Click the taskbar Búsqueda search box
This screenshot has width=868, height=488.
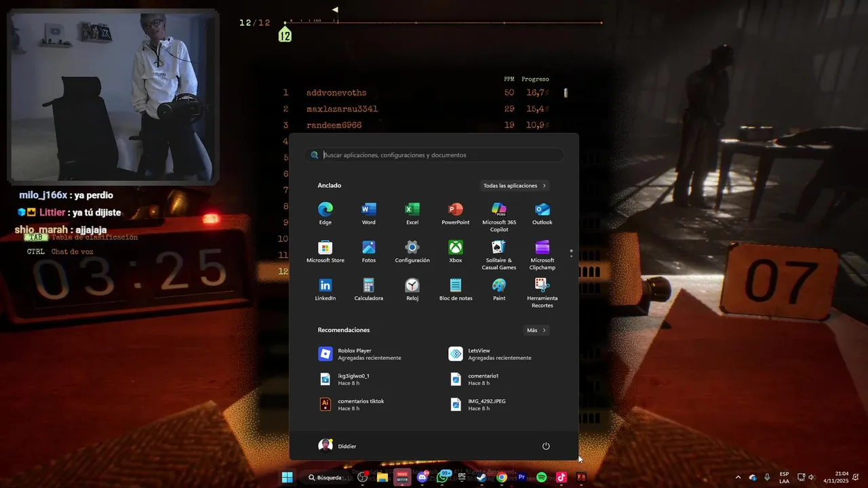[x=325, y=477]
